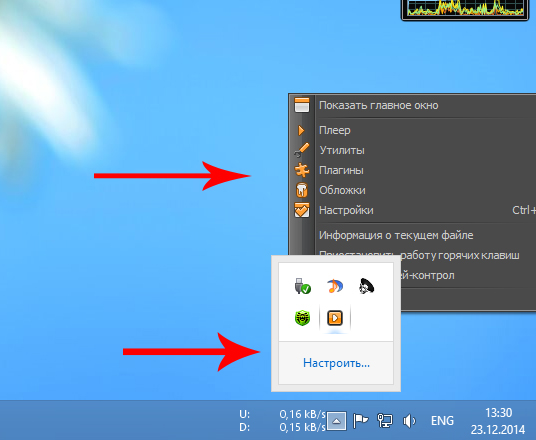Viewport: 536px width, 440px height.
Task: Open the Safely Remove Hardware USB tray icon
Action: coord(303,286)
